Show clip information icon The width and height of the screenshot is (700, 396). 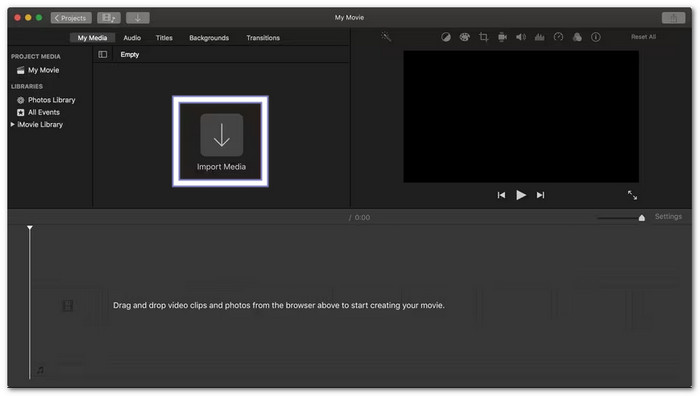596,37
